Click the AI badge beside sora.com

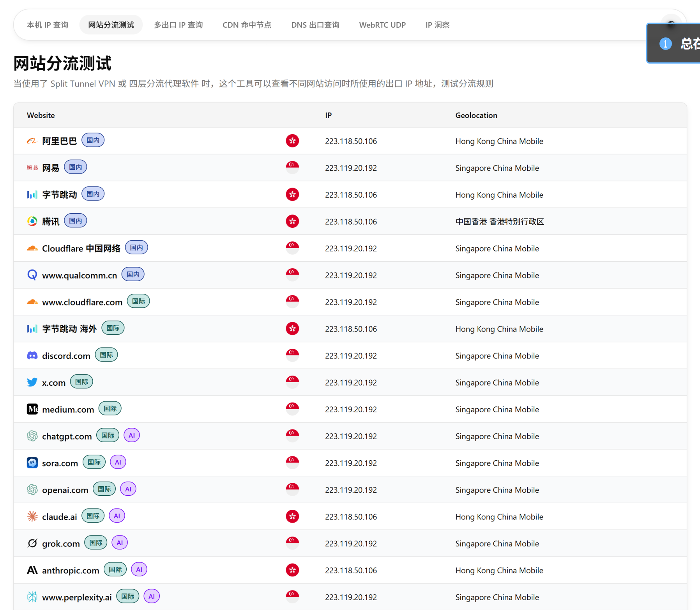coord(118,462)
